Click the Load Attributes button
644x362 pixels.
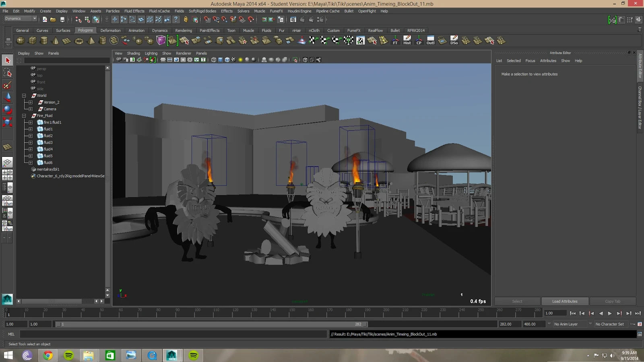coord(565,301)
